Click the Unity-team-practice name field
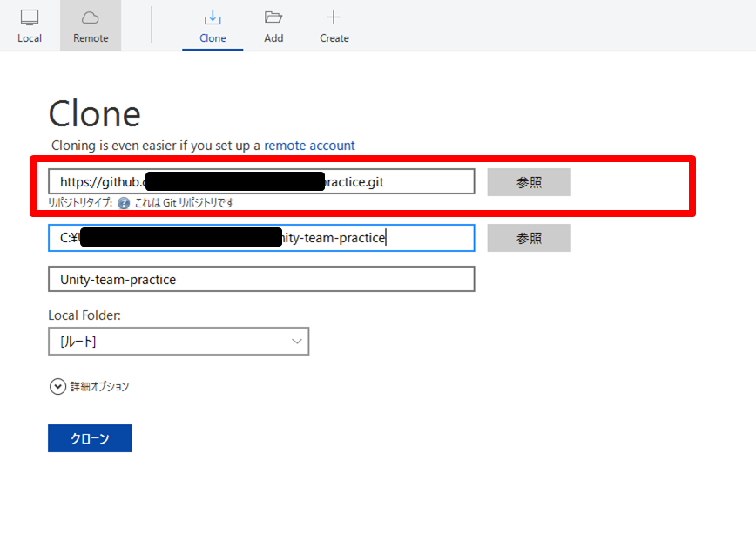This screenshot has width=756, height=556. click(261, 279)
